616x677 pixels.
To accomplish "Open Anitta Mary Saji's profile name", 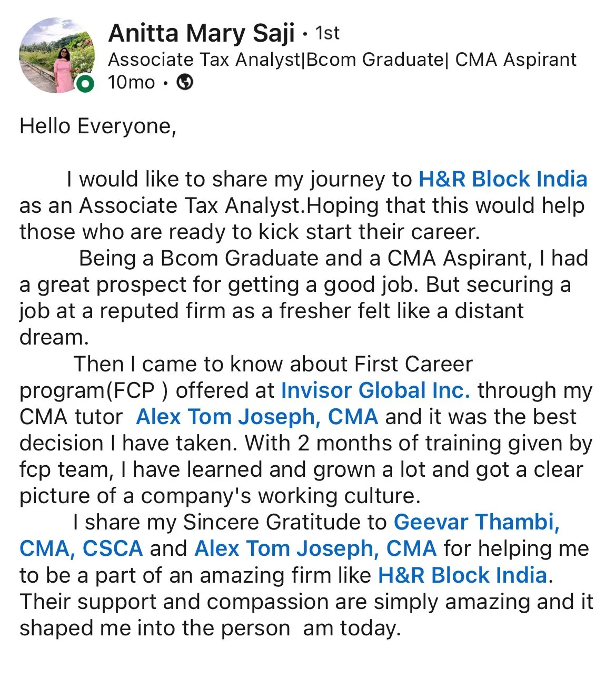I will pyautogui.click(x=201, y=33).
